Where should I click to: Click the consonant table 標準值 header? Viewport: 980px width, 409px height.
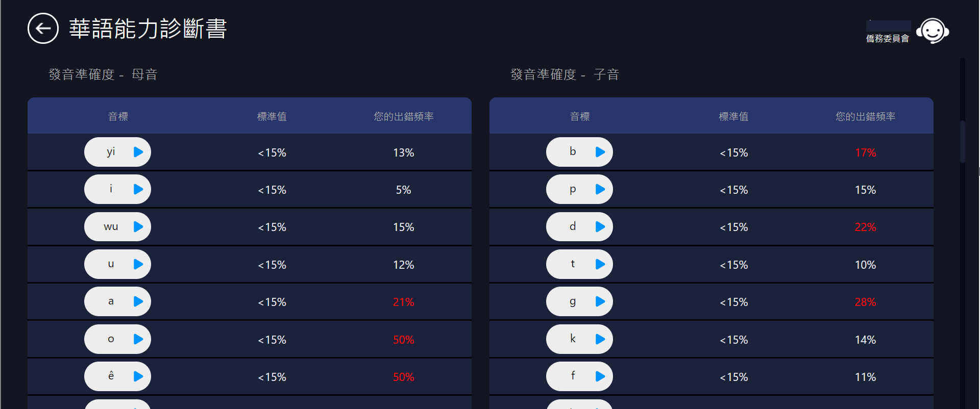click(x=733, y=116)
